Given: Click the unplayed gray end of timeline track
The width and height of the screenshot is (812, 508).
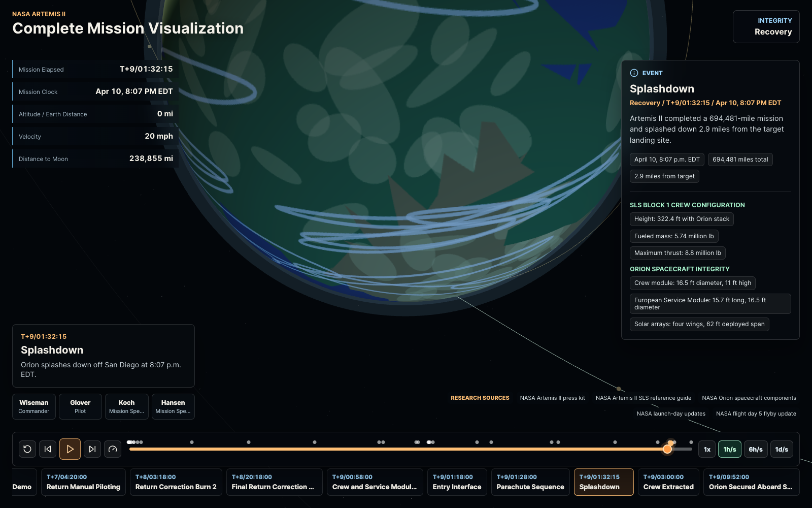Looking at the screenshot, I should coord(683,449).
